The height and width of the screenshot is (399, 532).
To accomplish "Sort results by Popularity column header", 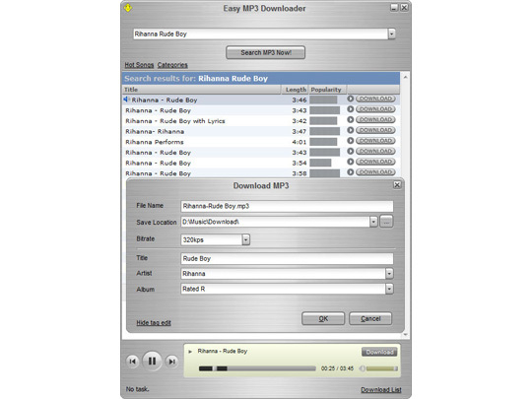I will [x=327, y=90].
